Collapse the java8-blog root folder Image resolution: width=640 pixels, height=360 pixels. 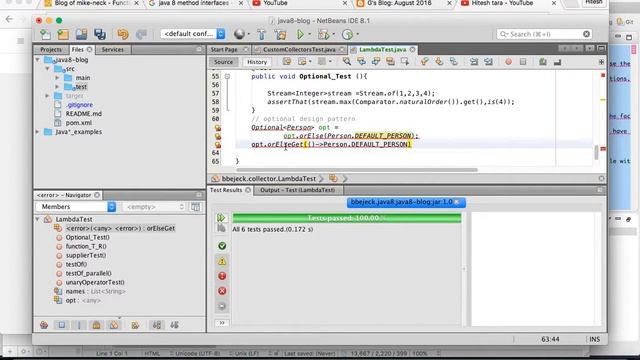click(x=38, y=60)
